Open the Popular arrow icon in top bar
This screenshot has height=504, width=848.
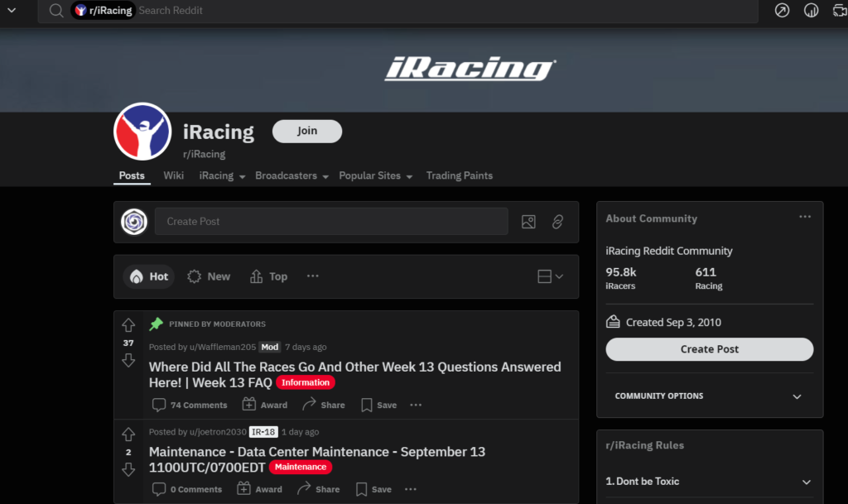782,10
